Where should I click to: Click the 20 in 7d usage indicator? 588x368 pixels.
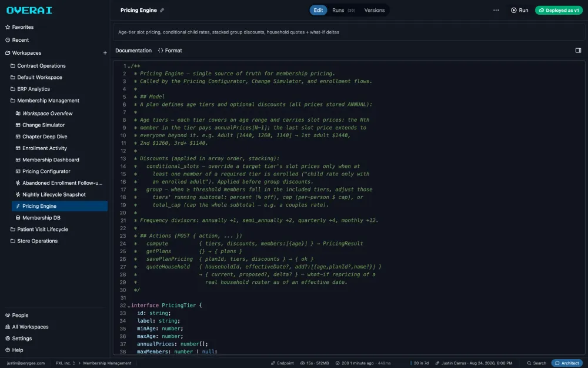pyautogui.click(x=420, y=363)
